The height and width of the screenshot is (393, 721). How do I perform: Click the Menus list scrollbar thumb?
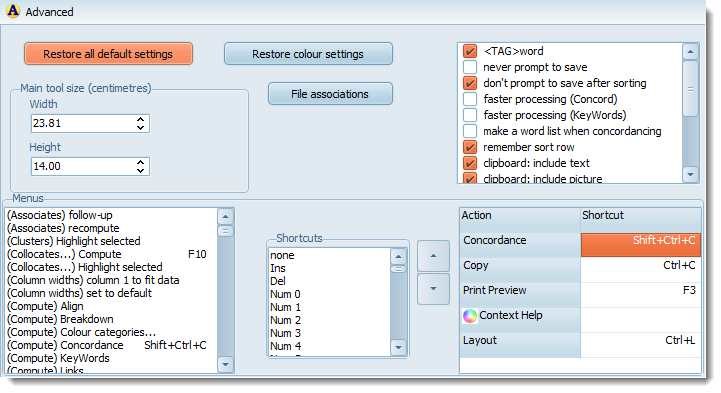[x=225, y=231]
